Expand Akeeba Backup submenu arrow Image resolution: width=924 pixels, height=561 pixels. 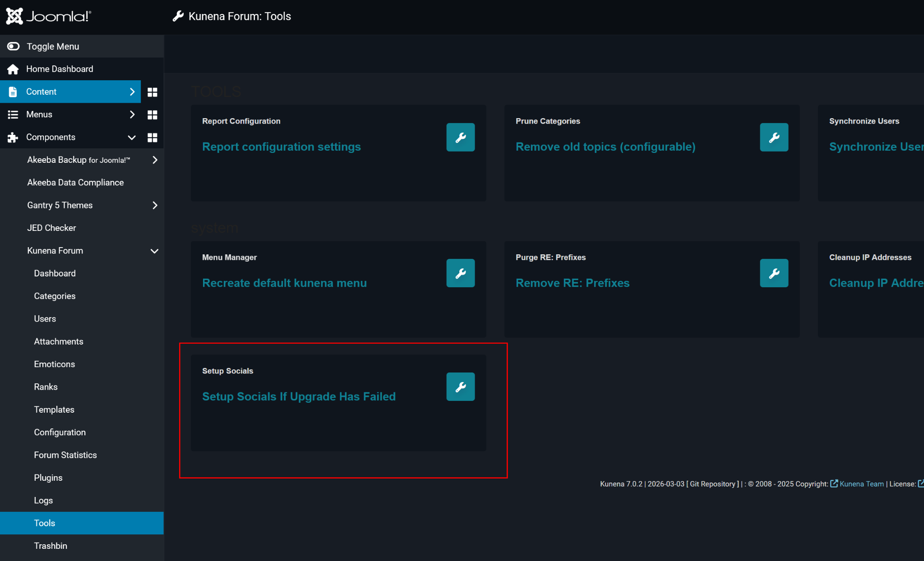pos(155,160)
